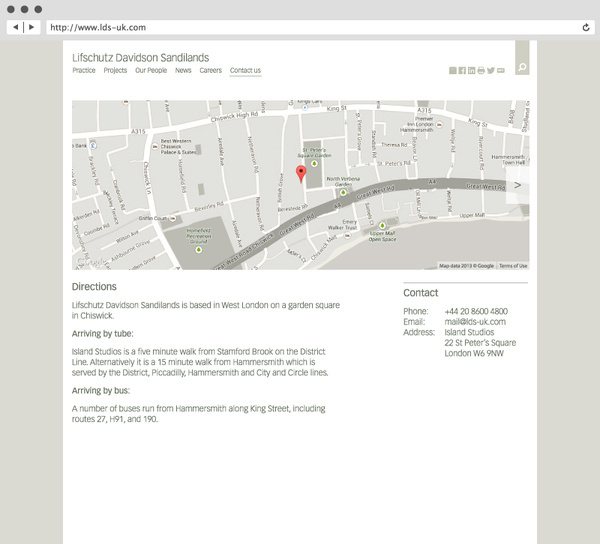
Task: Click the Griffin Court map marker
Action: pos(173,218)
